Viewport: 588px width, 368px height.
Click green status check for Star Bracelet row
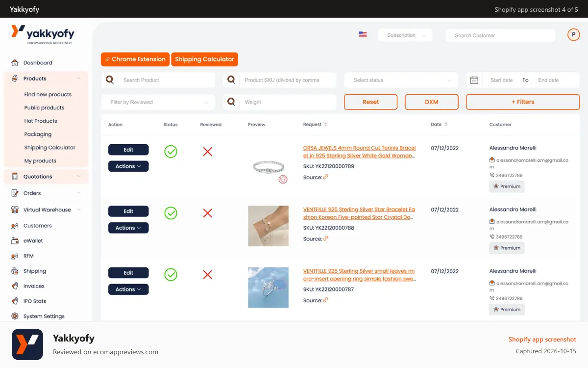[x=171, y=213]
